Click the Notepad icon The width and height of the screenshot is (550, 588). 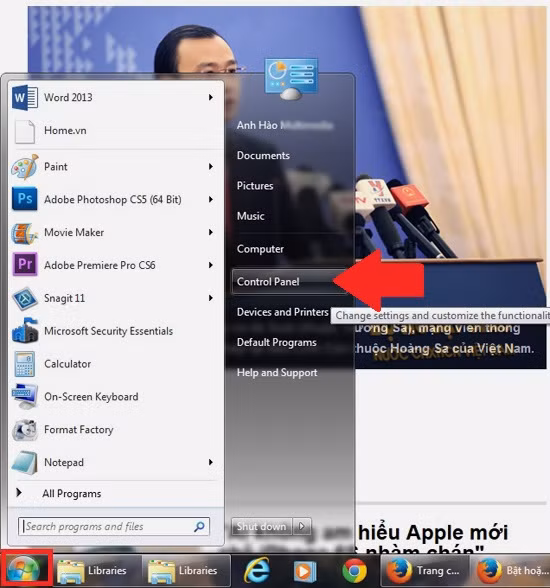click(x=25, y=462)
